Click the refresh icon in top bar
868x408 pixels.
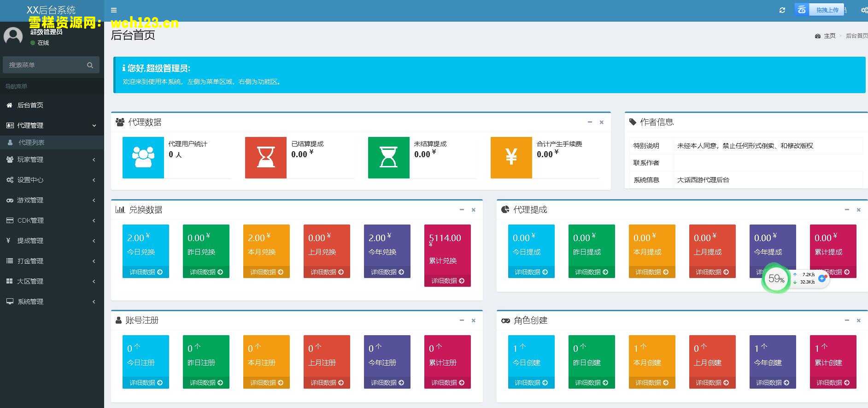(782, 10)
